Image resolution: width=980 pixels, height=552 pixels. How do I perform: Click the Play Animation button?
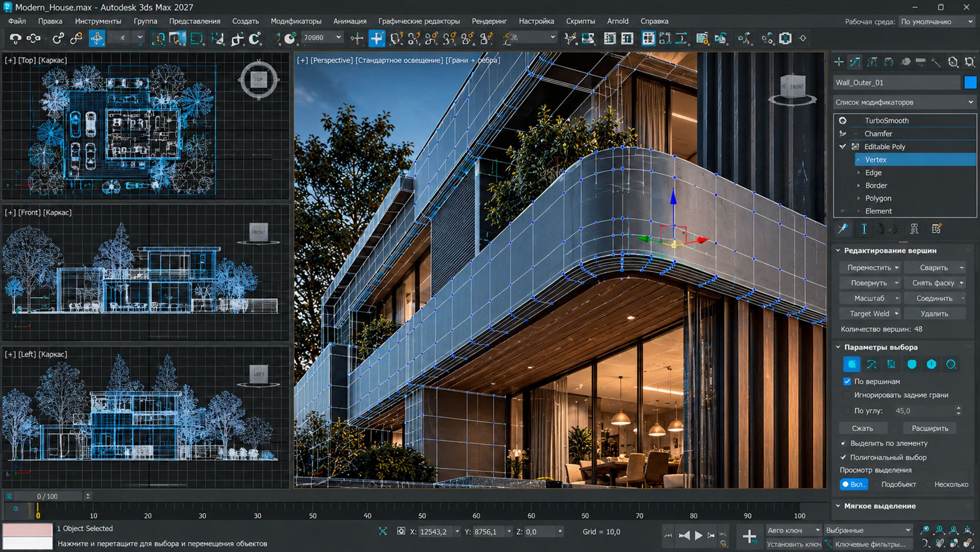click(699, 535)
